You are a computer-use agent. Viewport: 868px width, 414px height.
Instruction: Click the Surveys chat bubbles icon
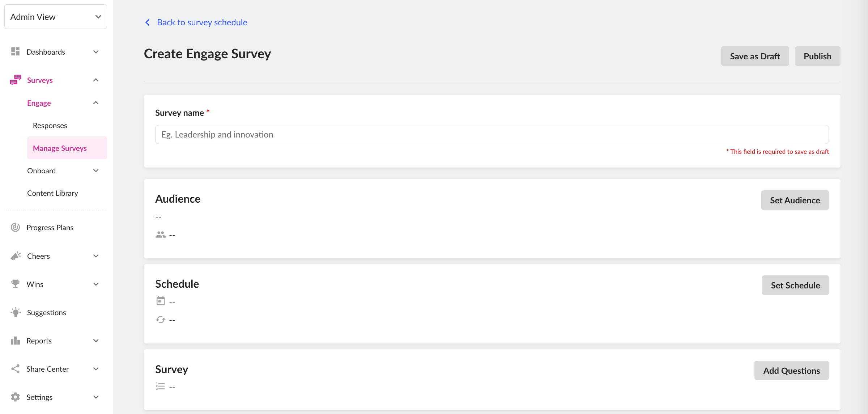pos(16,80)
